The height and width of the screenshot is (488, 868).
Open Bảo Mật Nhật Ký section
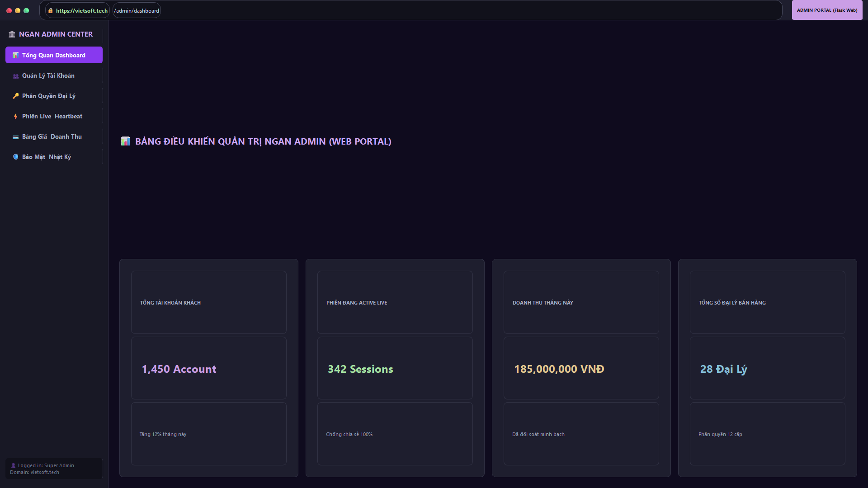[x=54, y=157]
